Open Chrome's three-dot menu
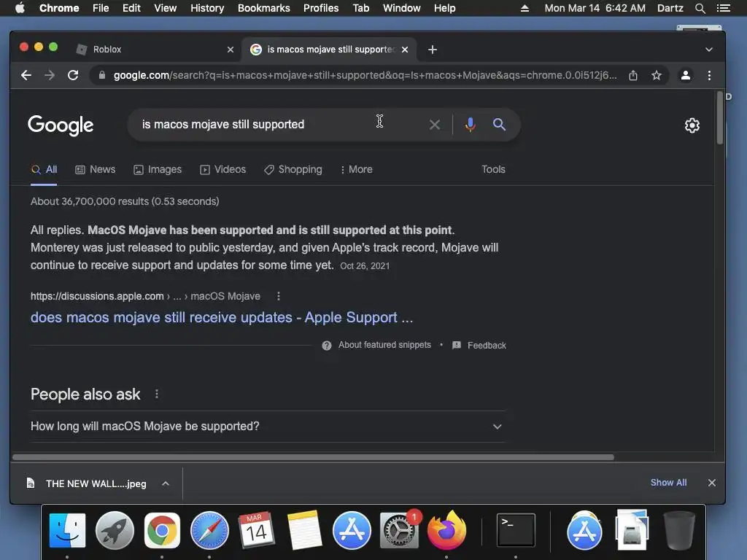The image size is (747, 560). (709, 75)
